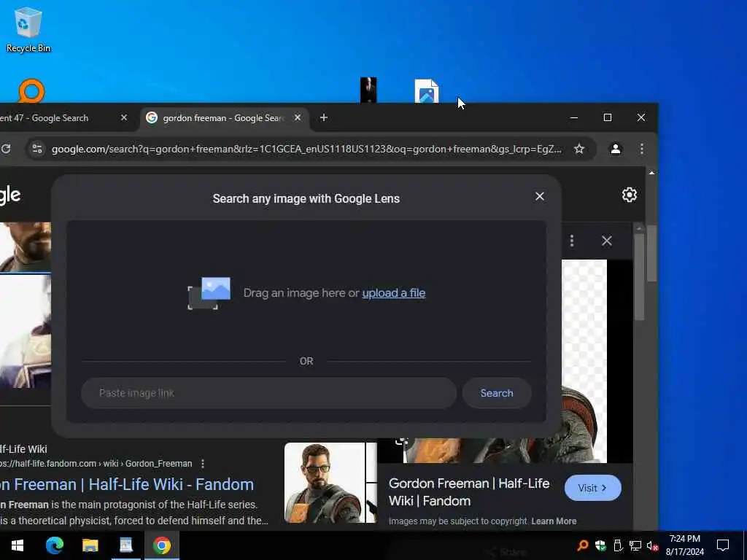This screenshot has height=560, width=747.
Task: Click the side panel scrollbar thumb
Action: pos(639,276)
